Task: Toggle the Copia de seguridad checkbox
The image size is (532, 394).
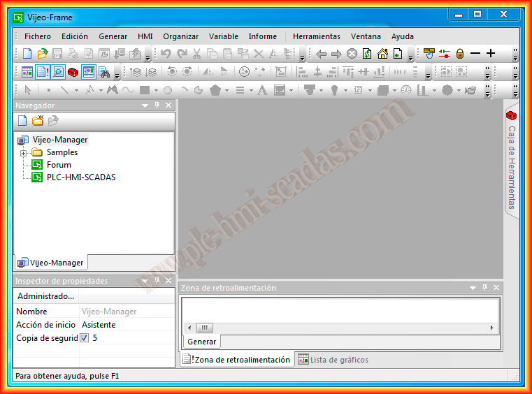Action: pos(85,338)
